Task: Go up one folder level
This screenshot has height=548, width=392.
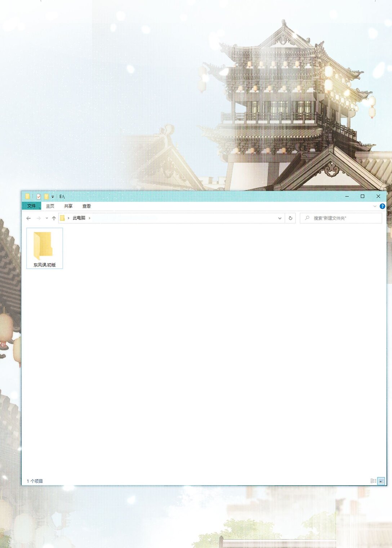Action: pyautogui.click(x=54, y=218)
